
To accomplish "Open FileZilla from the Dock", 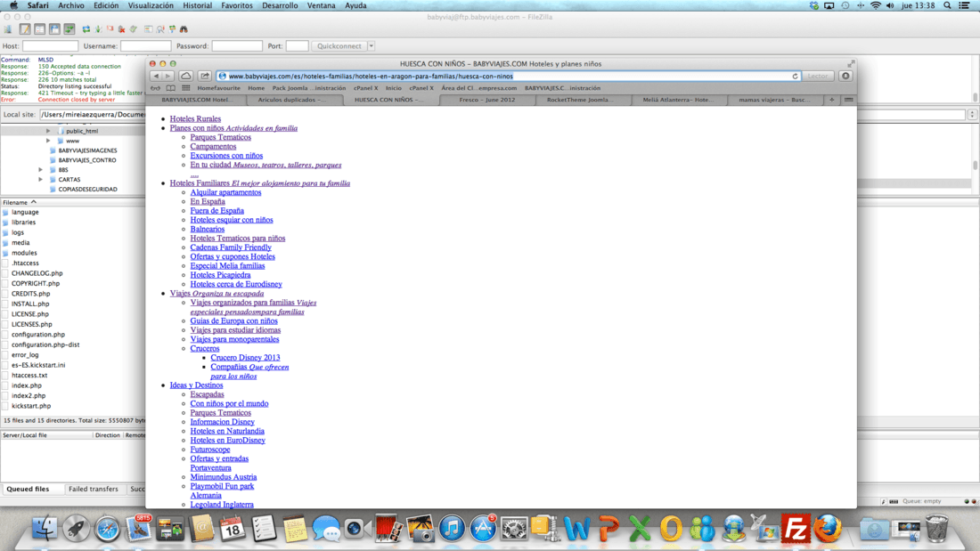I will pos(795,529).
